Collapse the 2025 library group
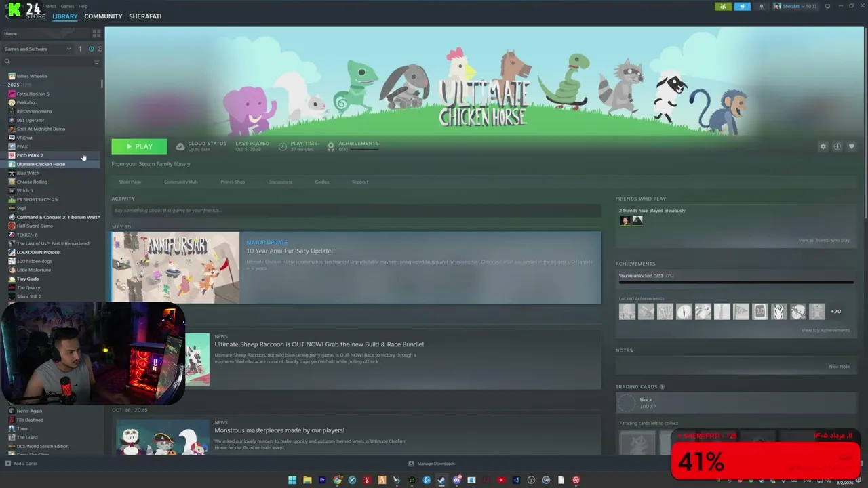 5,85
